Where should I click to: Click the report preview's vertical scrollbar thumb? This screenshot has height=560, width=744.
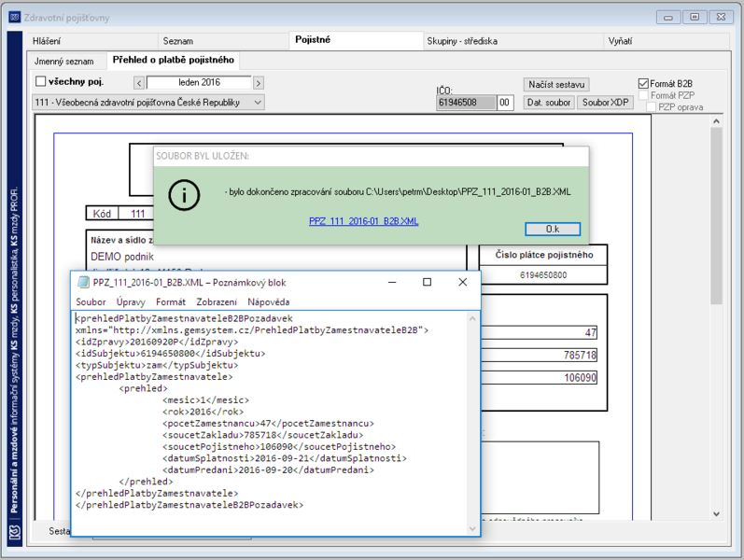[717, 216]
